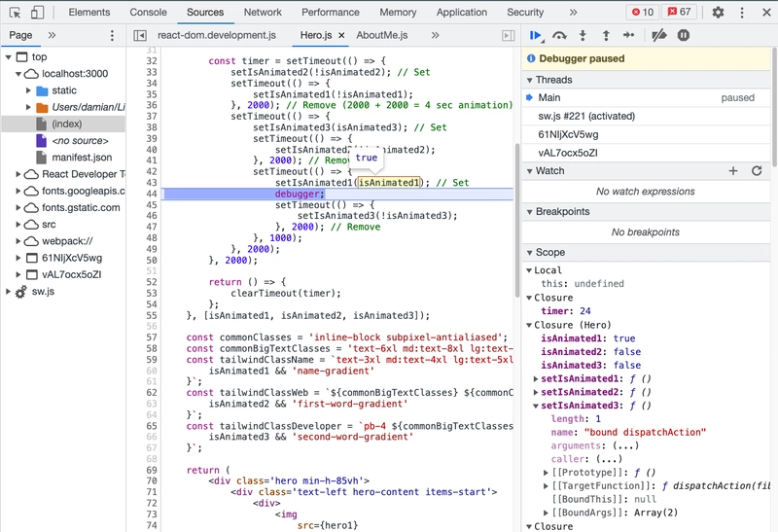Expand the src node

coord(18,225)
